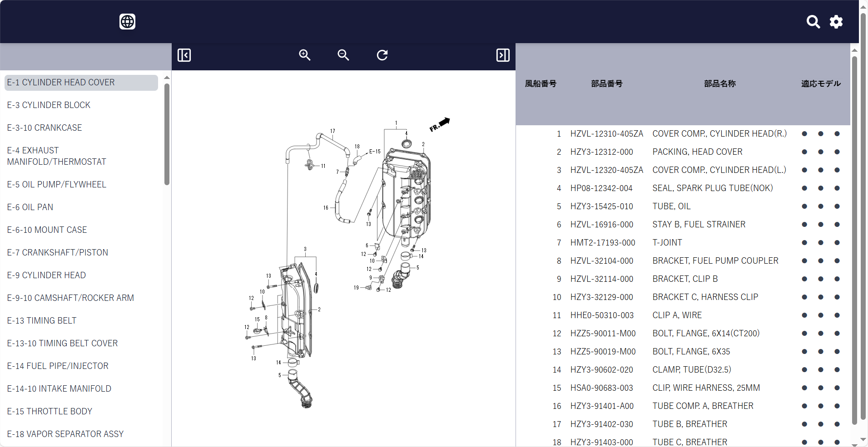Viewport: 868px width, 447px height.
Task: Reset the diagram view with refresh icon
Action: [x=382, y=55]
